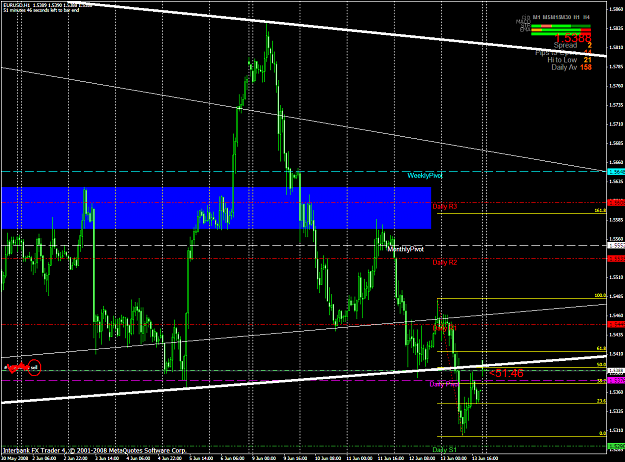
Task: Click the 161.8 Fibonacci level label
Action: pyautogui.click(x=601, y=210)
